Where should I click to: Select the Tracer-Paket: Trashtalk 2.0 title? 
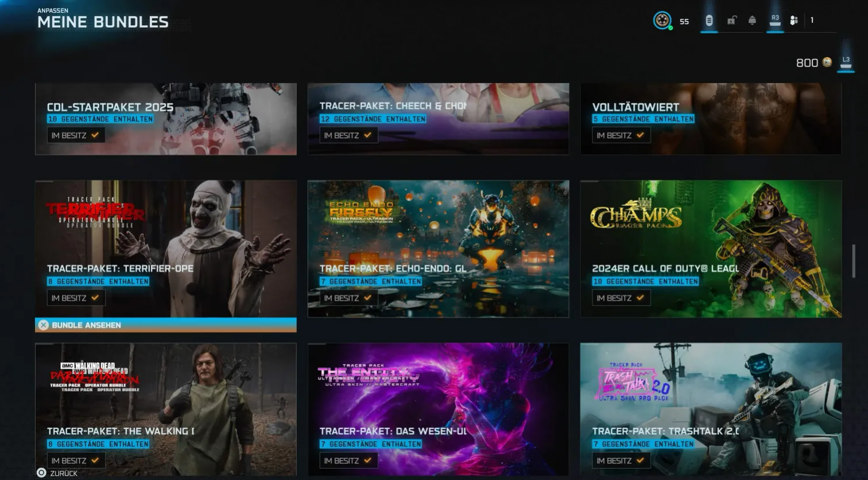[x=665, y=431]
